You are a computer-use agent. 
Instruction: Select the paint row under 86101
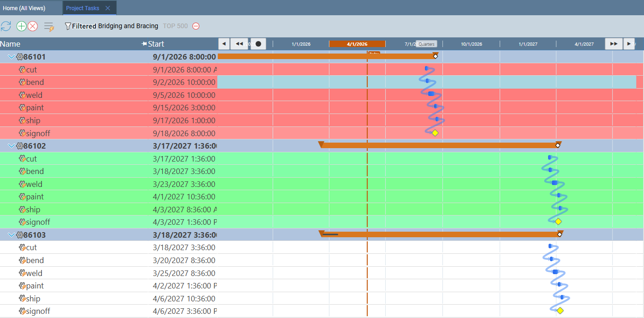[x=322, y=108]
